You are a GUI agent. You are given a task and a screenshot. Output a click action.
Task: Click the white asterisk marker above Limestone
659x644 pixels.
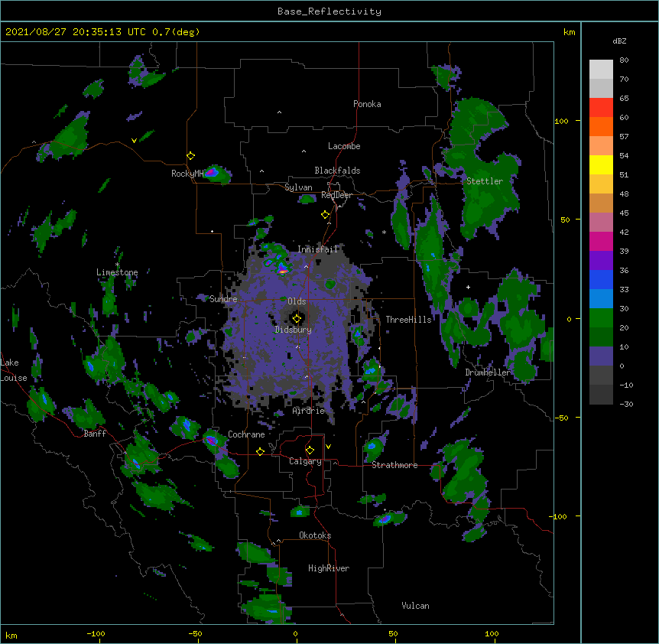pos(117,265)
